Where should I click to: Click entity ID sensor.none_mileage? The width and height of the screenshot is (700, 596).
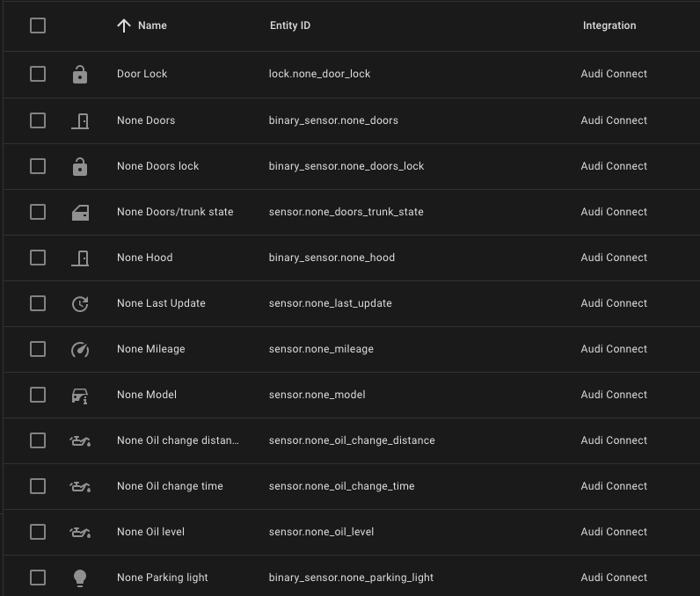(x=322, y=349)
